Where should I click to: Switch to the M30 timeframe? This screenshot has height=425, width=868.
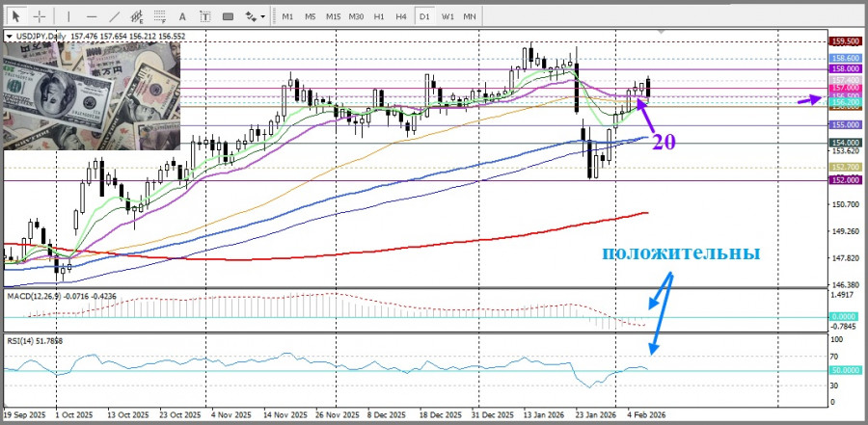[356, 16]
